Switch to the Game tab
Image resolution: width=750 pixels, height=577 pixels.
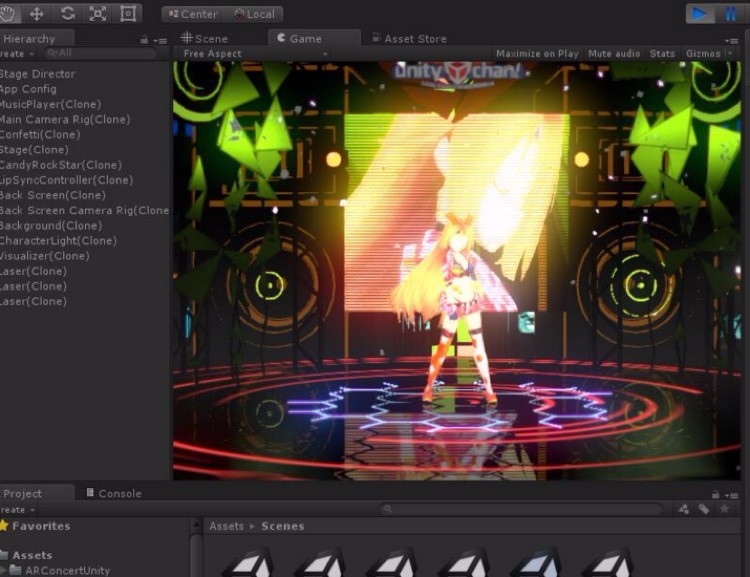click(x=313, y=38)
